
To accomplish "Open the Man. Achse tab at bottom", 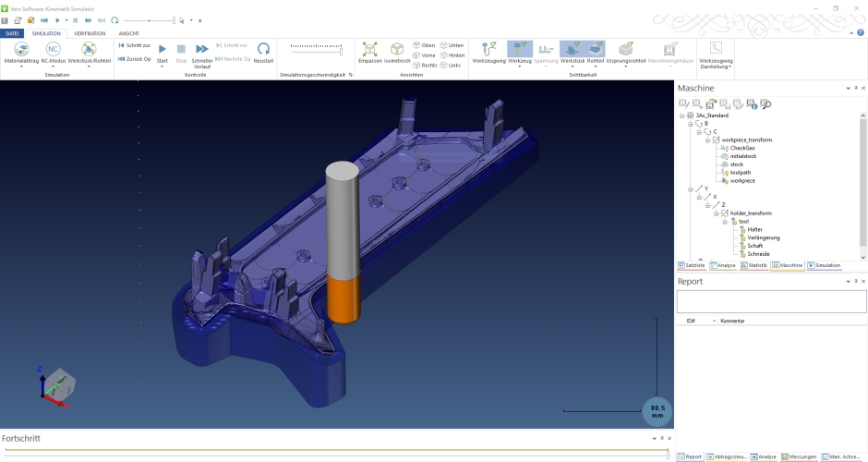I will [840, 457].
